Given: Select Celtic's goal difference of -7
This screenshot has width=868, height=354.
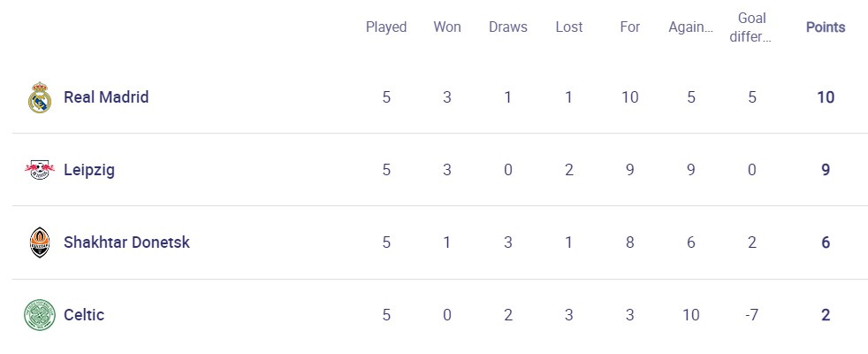Looking at the screenshot, I should [x=751, y=315].
